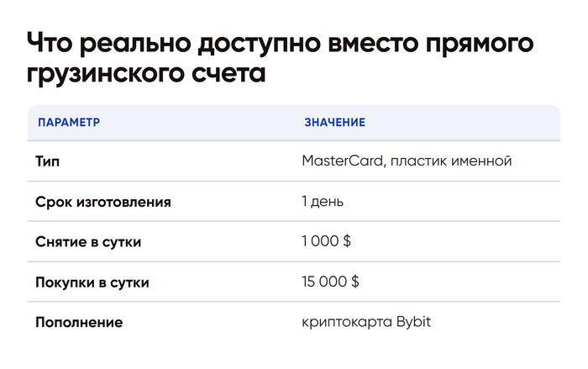Select the 15 000 $ purchases value
This screenshot has width=588, height=369.
(330, 282)
